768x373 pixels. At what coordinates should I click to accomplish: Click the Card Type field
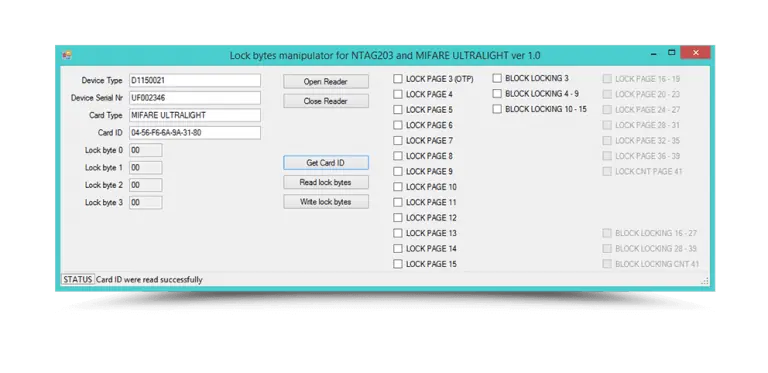click(x=195, y=116)
